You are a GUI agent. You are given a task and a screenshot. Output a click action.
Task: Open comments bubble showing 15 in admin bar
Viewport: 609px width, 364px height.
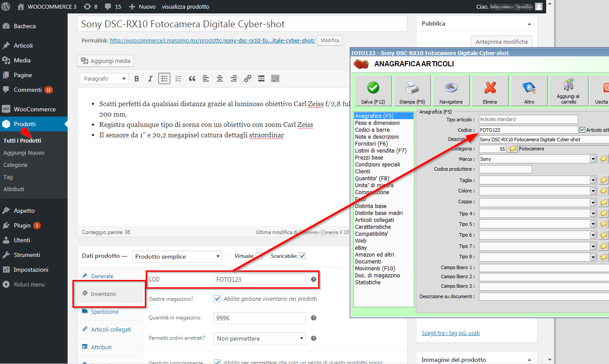113,6
